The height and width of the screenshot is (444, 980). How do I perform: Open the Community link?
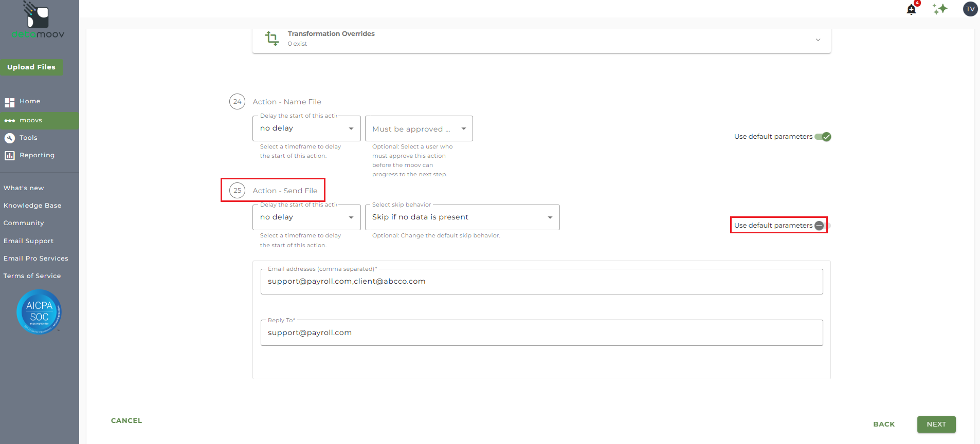[24, 223]
